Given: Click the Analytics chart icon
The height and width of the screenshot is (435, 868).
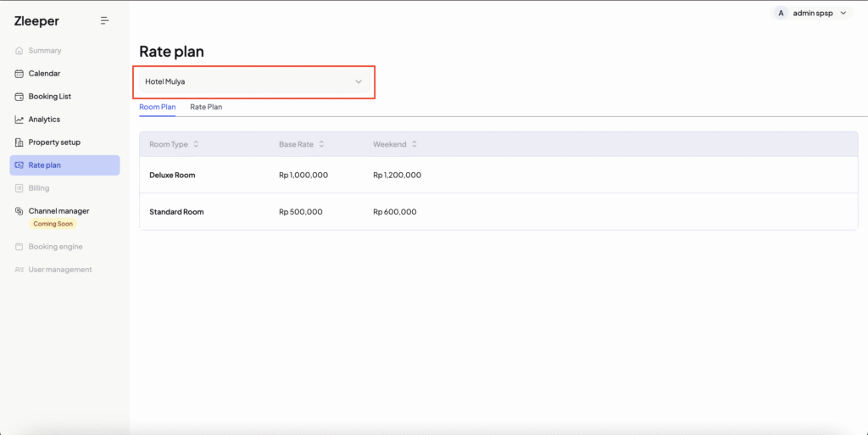Looking at the screenshot, I should point(19,120).
